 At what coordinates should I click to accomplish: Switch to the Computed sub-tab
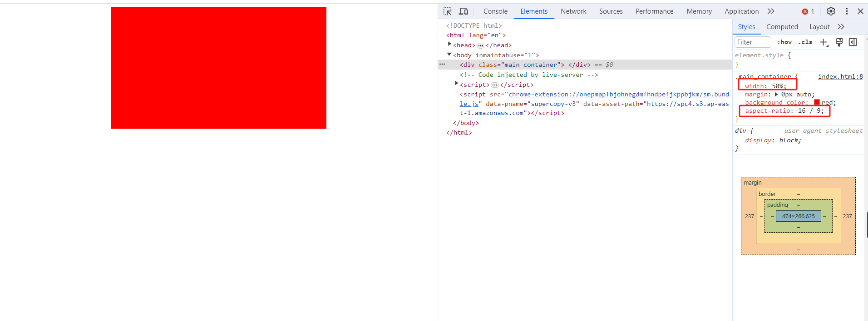pos(782,27)
